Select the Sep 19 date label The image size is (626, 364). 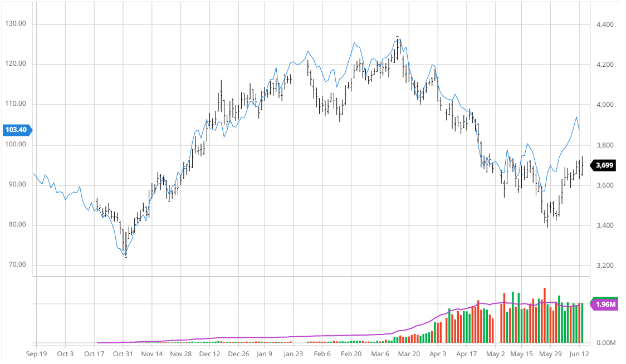(36, 353)
